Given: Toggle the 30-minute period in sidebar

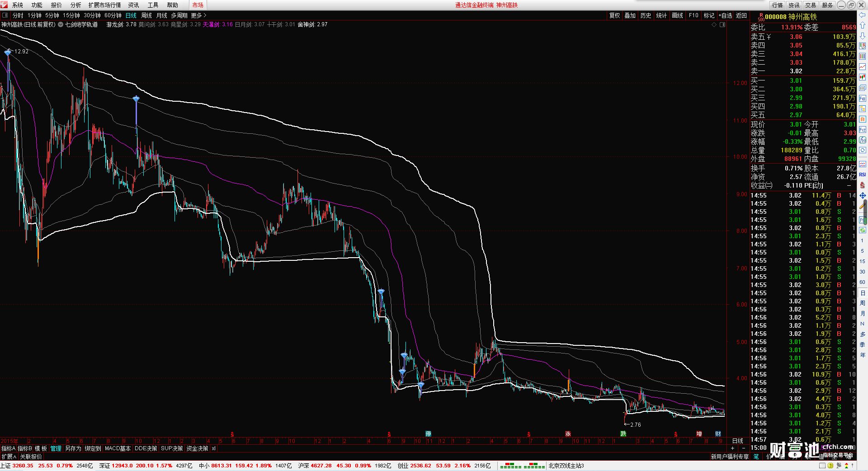Looking at the screenshot, I should (863, 272).
